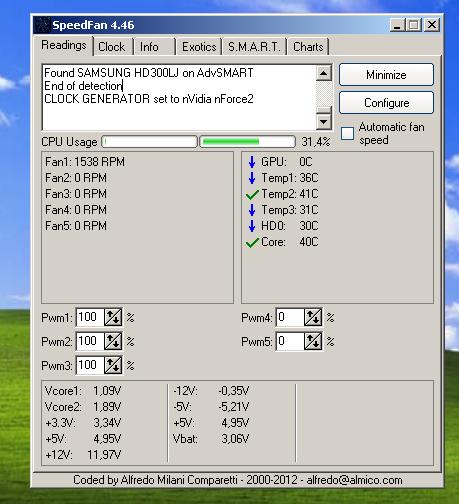Click the GPU temperature down-arrow icon
This screenshot has height=504, width=459.
[252, 162]
